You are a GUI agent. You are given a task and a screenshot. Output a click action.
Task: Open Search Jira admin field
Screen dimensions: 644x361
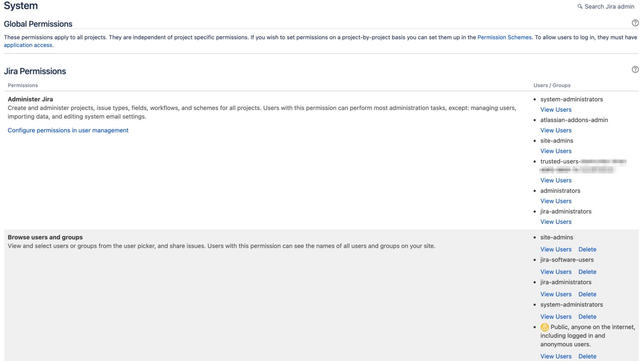606,6
